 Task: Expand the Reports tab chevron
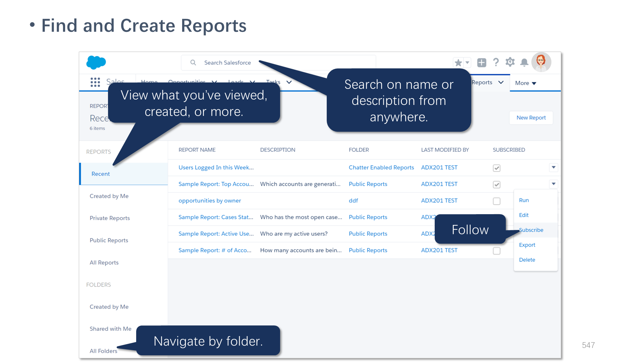(501, 82)
